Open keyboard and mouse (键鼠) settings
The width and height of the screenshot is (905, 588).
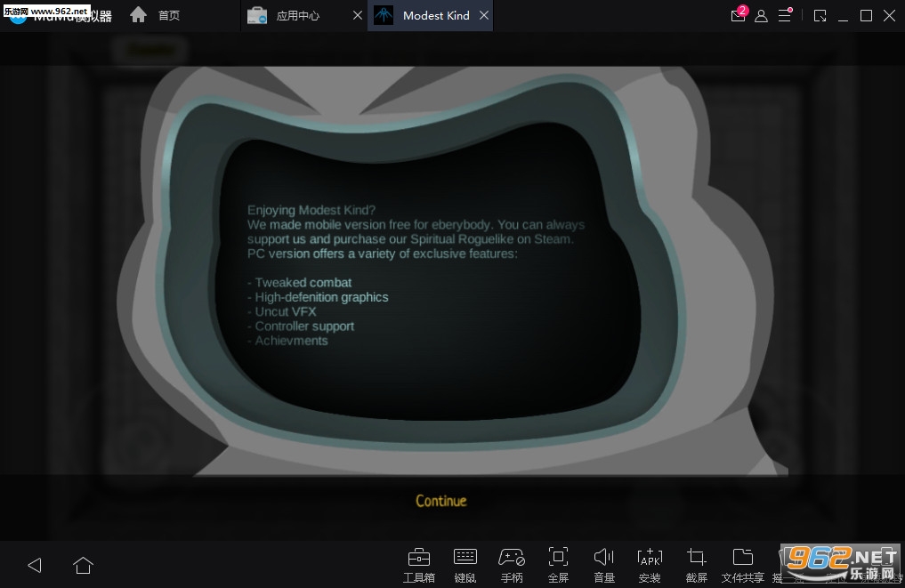465,565
